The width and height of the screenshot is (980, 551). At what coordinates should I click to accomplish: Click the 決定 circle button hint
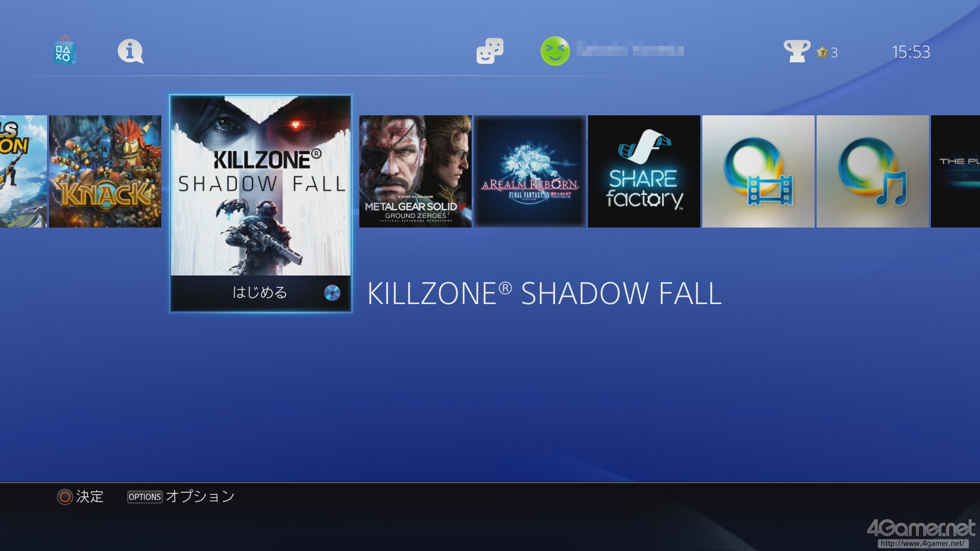point(80,496)
